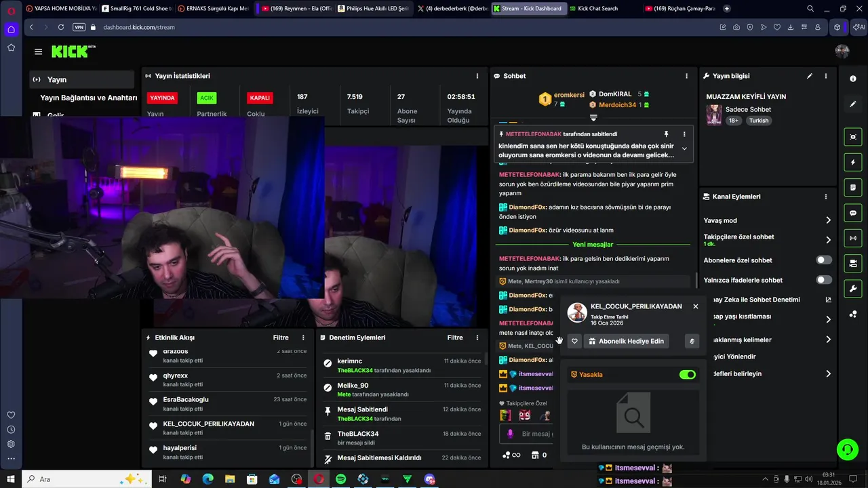Toggle the Yasakla ban switch

tap(688, 374)
